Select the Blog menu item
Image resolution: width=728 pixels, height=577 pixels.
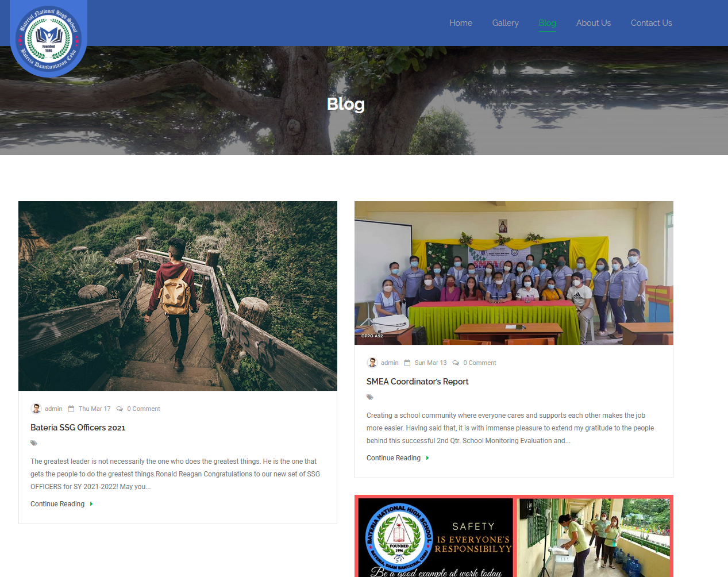pos(548,23)
